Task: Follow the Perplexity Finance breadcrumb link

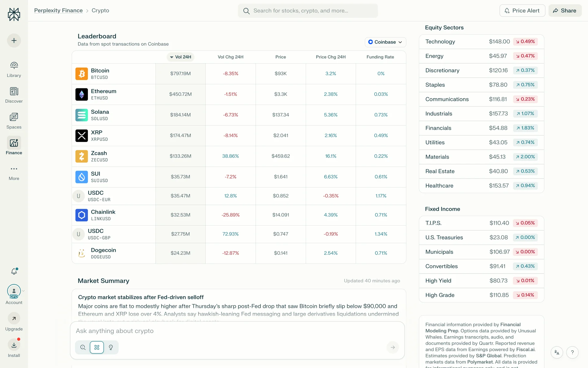Action: (58, 10)
